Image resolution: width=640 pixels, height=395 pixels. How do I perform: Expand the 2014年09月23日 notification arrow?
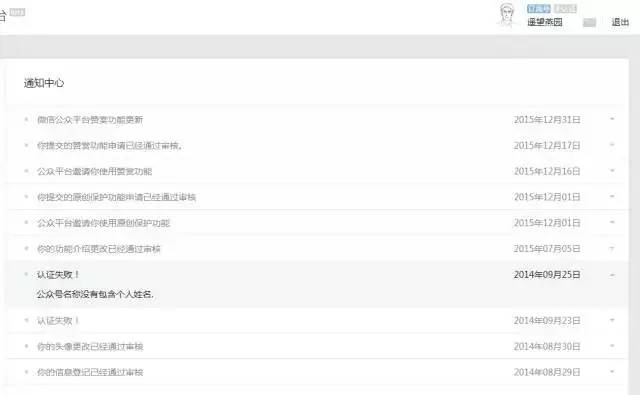point(612,320)
